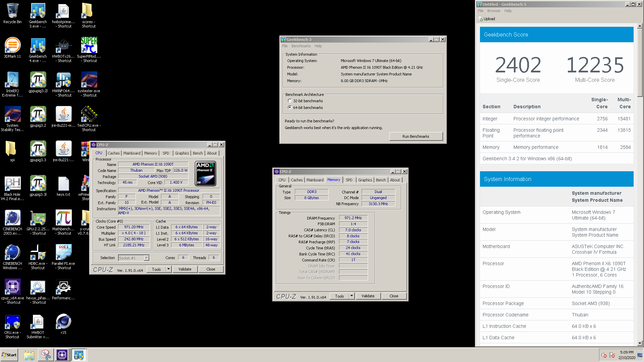This screenshot has width=644, height=362.
Task: Switch to CPU-Z taskbar button
Action: pyautogui.click(x=62, y=355)
